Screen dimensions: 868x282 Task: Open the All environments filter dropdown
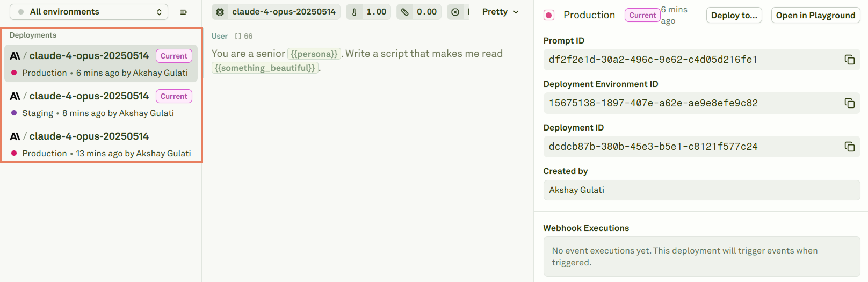coord(89,12)
